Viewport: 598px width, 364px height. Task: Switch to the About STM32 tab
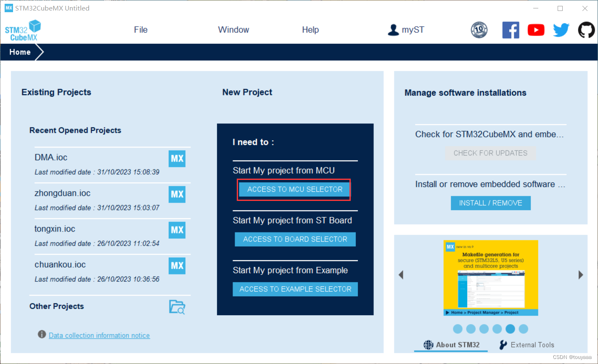[451, 345]
